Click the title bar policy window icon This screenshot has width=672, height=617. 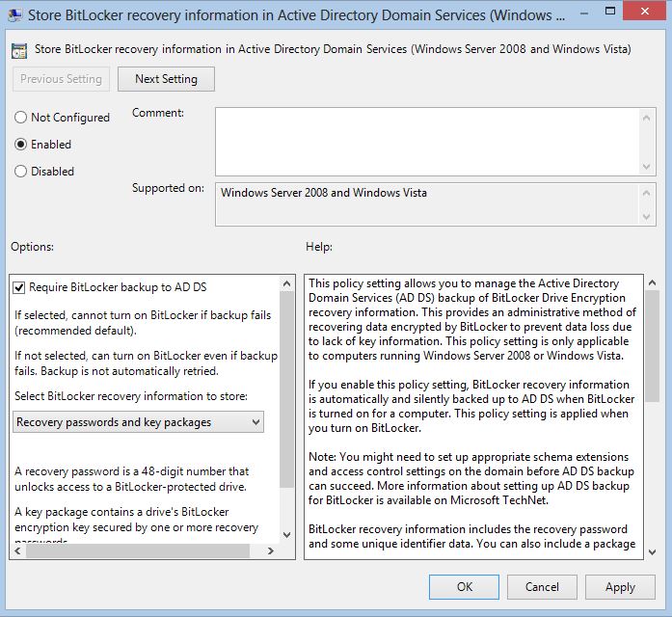(x=15, y=15)
